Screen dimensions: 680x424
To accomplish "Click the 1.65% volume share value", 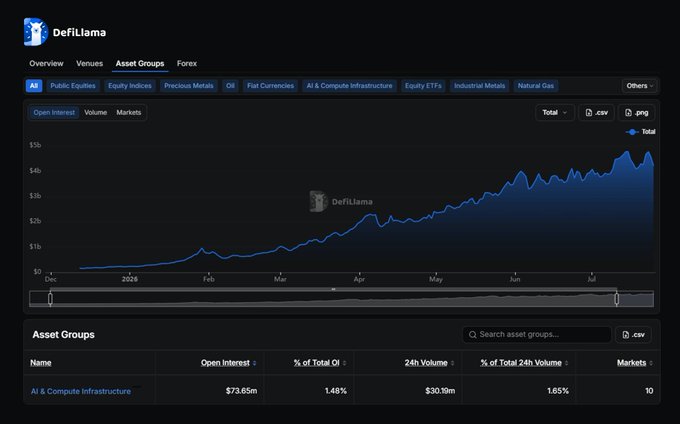I will [558, 391].
